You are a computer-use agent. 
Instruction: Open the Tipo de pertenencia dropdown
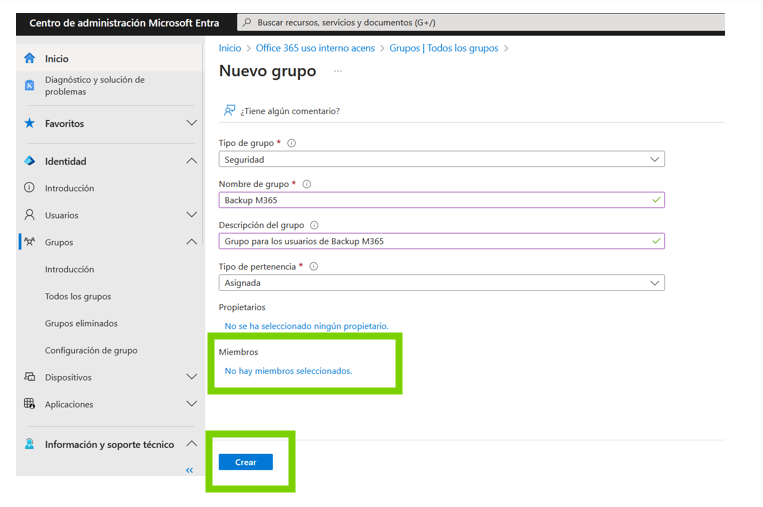point(441,283)
